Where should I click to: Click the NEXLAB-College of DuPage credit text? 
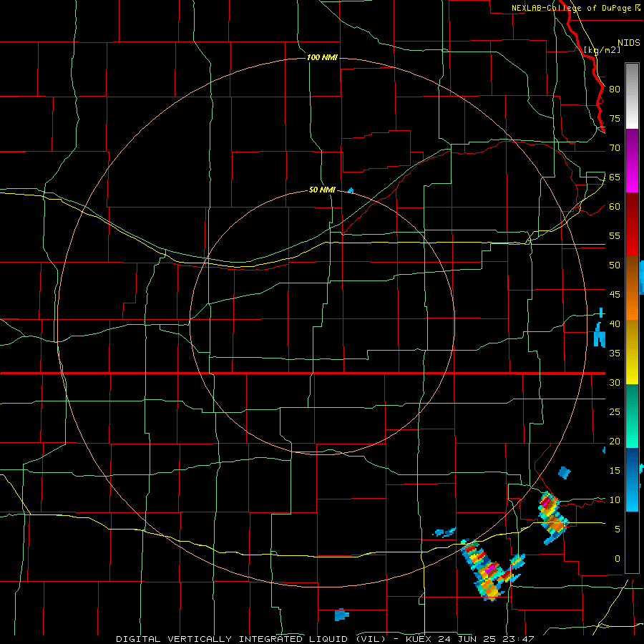point(571,8)
